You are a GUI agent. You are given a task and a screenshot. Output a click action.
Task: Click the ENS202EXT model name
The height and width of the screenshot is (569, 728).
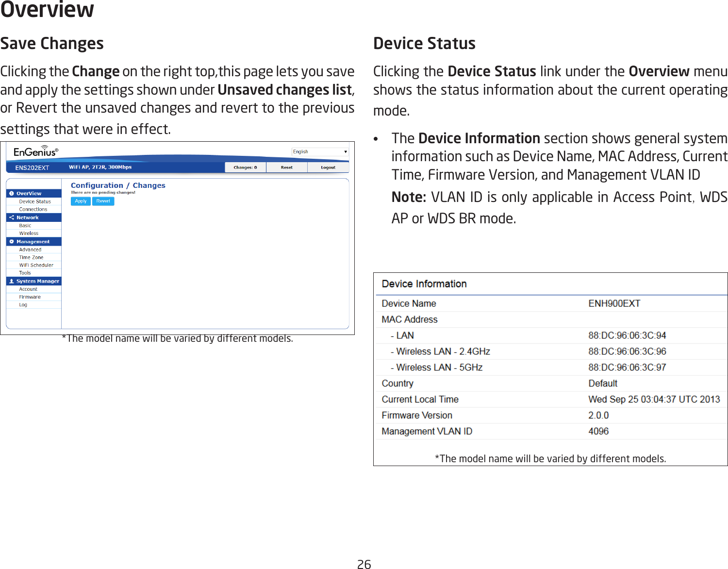(x=32, y=168)
